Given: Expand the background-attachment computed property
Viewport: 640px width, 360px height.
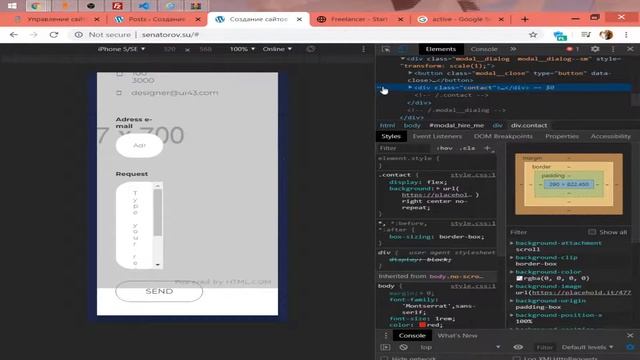Looking at the screenshot, I should pos(512,243).
